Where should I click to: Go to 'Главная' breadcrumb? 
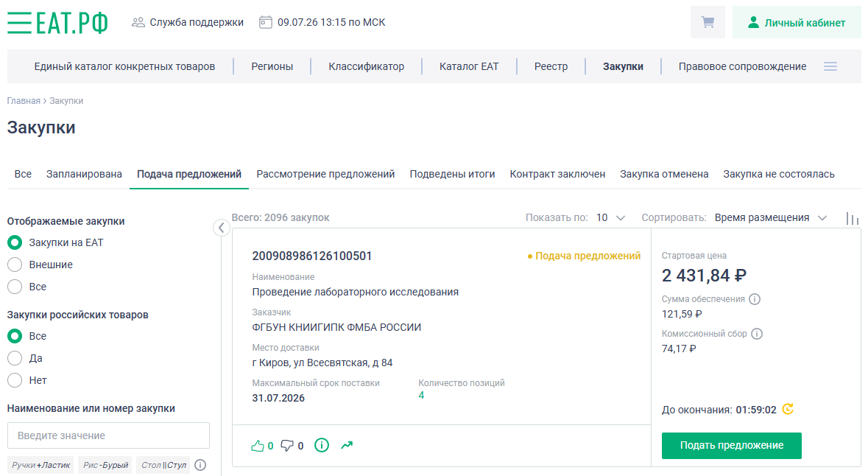[x=24, y=101]
